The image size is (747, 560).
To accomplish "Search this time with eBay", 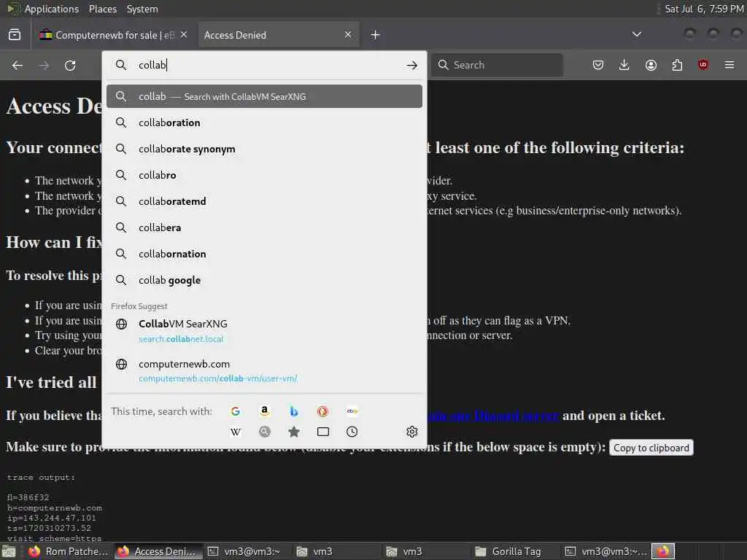I will click(x=352, y=411).
